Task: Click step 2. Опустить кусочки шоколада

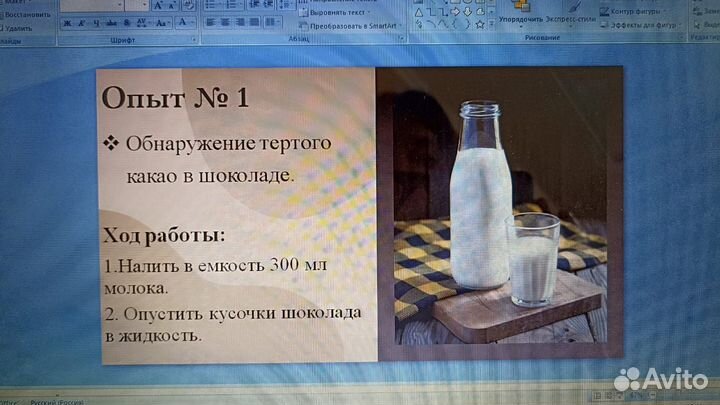Action: 233,314
